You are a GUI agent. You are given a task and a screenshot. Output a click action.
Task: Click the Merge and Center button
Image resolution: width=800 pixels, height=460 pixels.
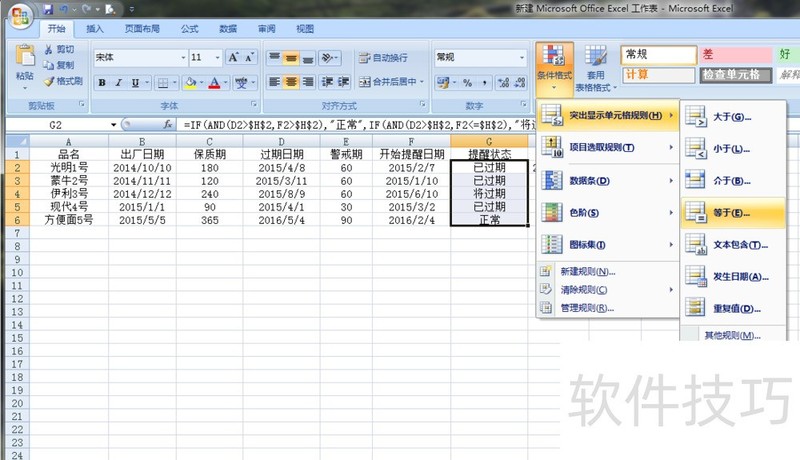388,82
